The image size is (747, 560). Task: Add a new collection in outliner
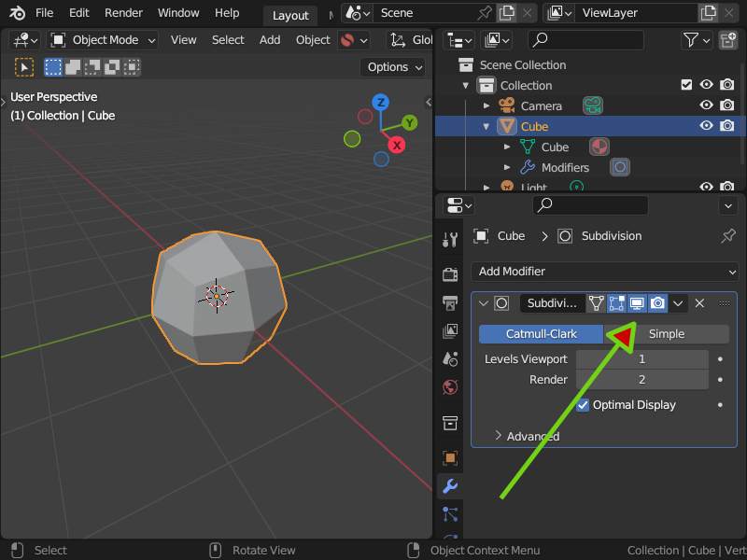pyautogui.click(x=728, y=40)
